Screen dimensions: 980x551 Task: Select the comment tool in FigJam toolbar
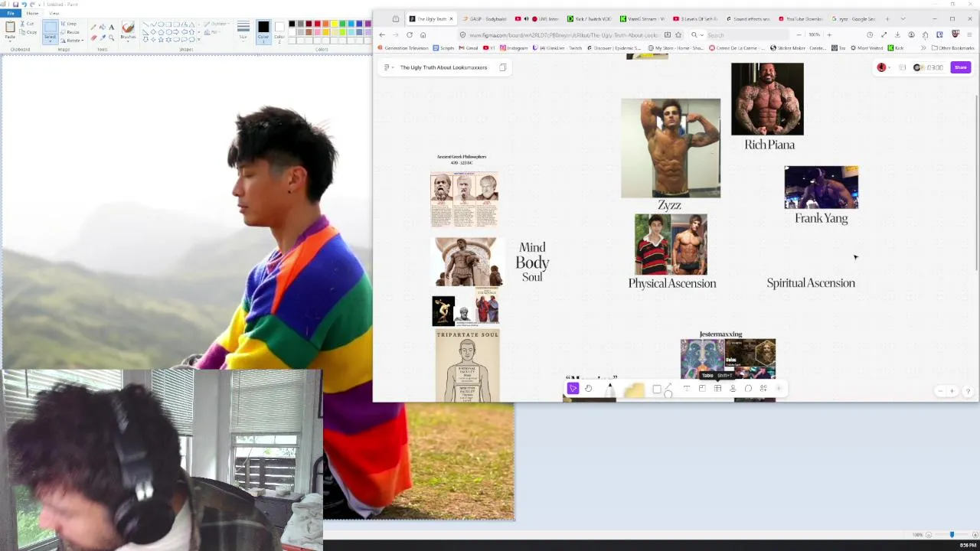point(748,389)
